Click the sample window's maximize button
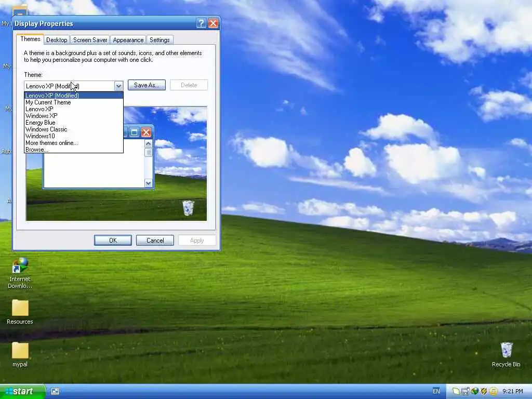 click(x=134, y=132)
